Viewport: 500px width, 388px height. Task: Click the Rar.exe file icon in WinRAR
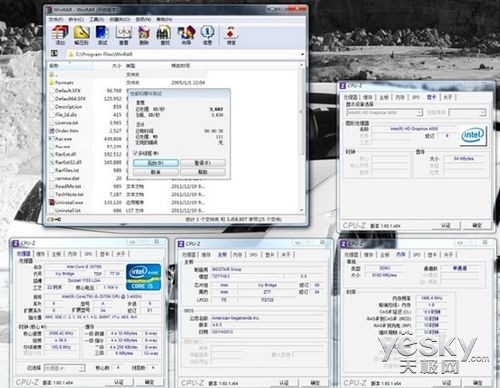[x=52, y=138]
